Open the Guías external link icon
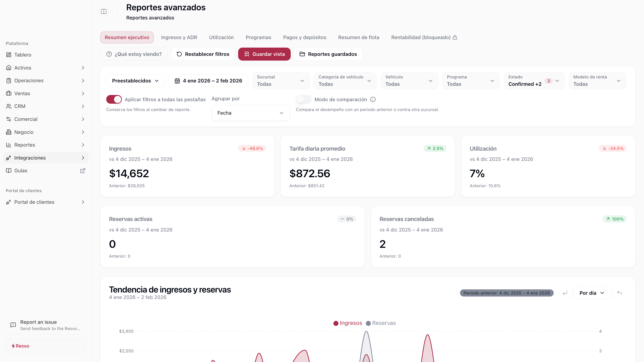Image resolution: width=644 pixels, height=362 pixels. click(83, 171)
